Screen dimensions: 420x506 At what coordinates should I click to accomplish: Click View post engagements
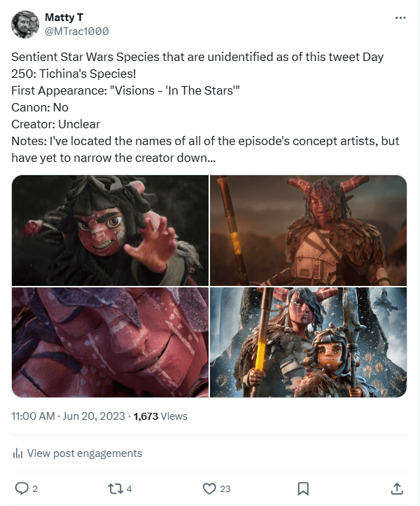coord(84,453)
